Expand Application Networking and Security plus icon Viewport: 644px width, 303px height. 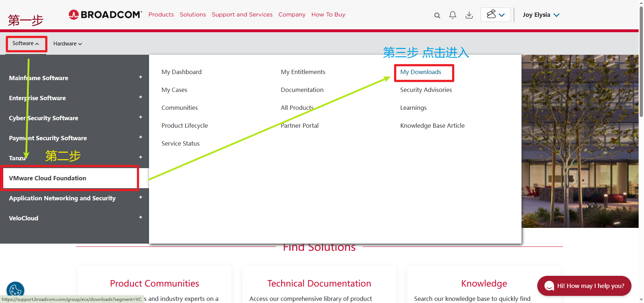(x=140, y=197)
